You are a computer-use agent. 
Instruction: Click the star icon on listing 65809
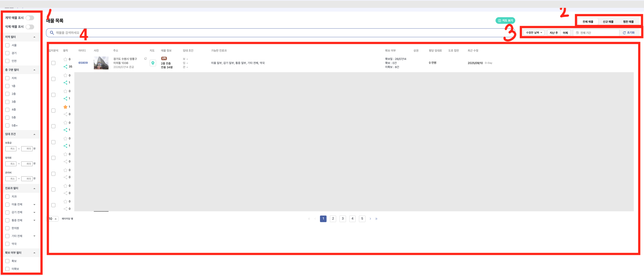point(65,59)
